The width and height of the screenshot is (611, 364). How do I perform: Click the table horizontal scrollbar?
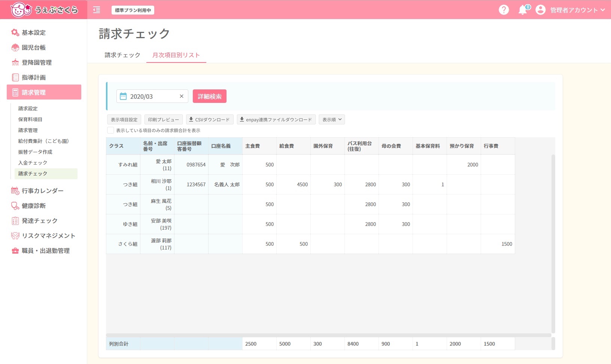pos(329,335)
